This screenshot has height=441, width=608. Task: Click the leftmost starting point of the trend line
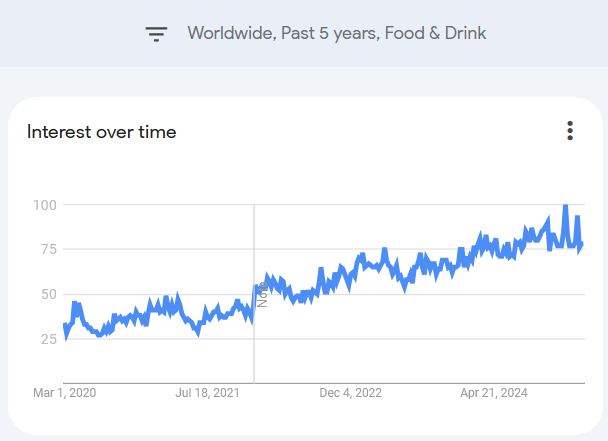tap(65, 330)
